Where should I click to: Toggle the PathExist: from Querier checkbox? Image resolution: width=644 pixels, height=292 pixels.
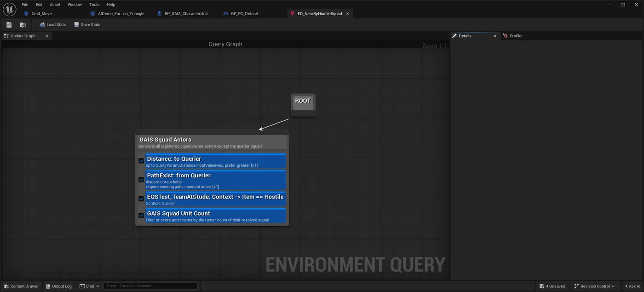click(141, 180)
